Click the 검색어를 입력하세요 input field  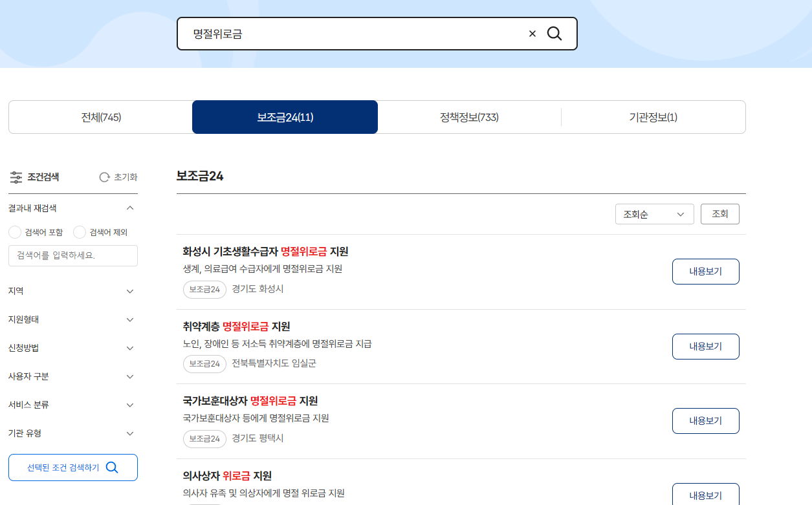point(72,255)
